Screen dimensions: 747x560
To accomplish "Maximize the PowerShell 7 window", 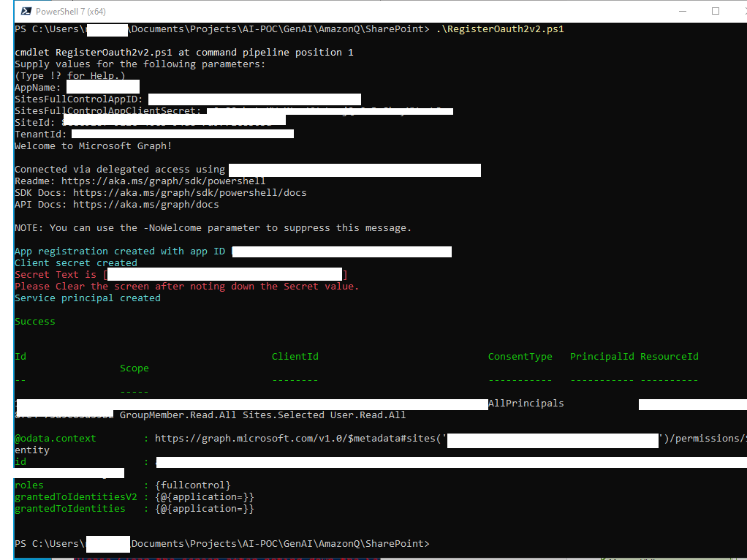I will pos(715,11).
